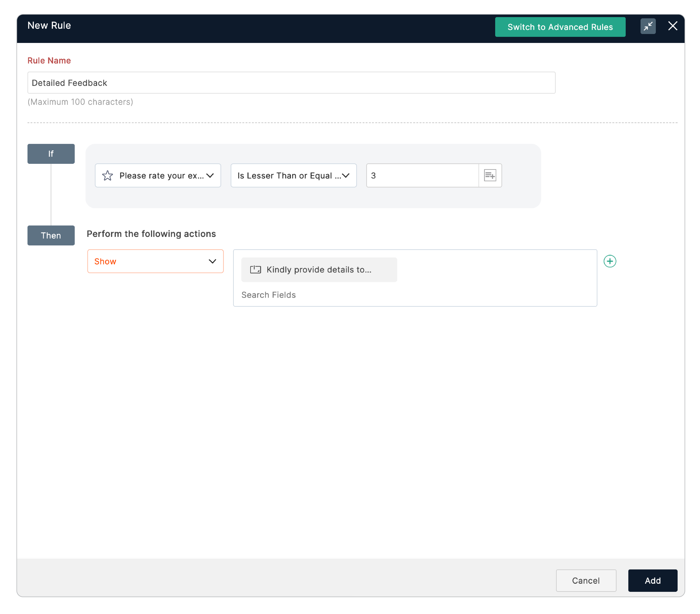Click Switch to Advanced Rules button
700x614 pixels.
pos(560,27)
